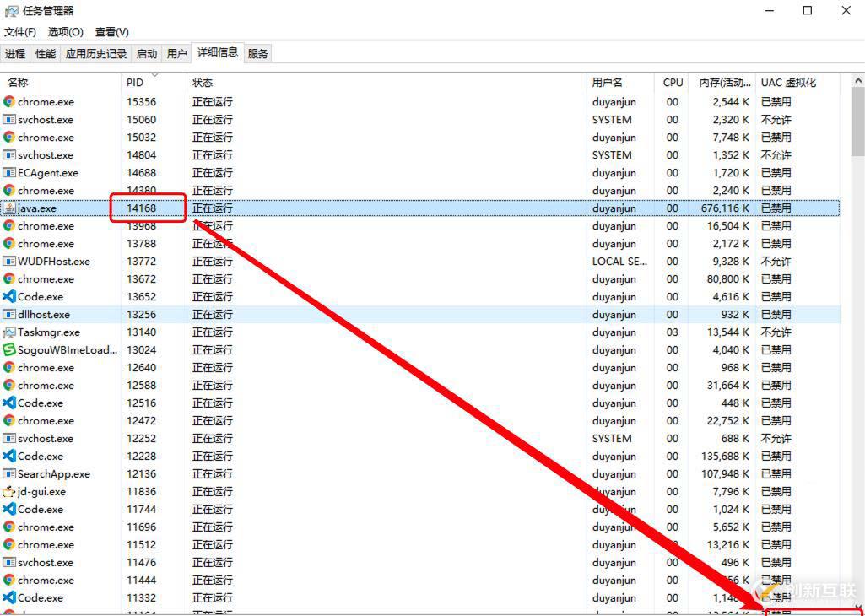Click the ECAgent.exe process icon

point(8,173)
